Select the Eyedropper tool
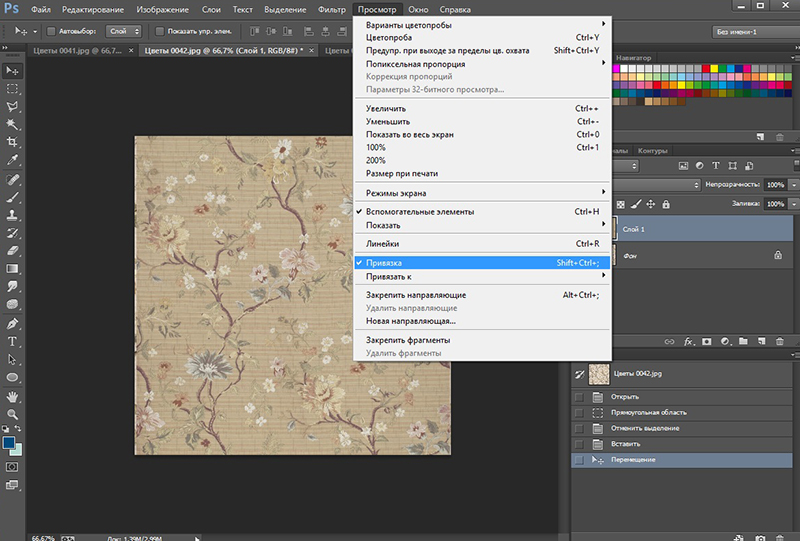 13,161
